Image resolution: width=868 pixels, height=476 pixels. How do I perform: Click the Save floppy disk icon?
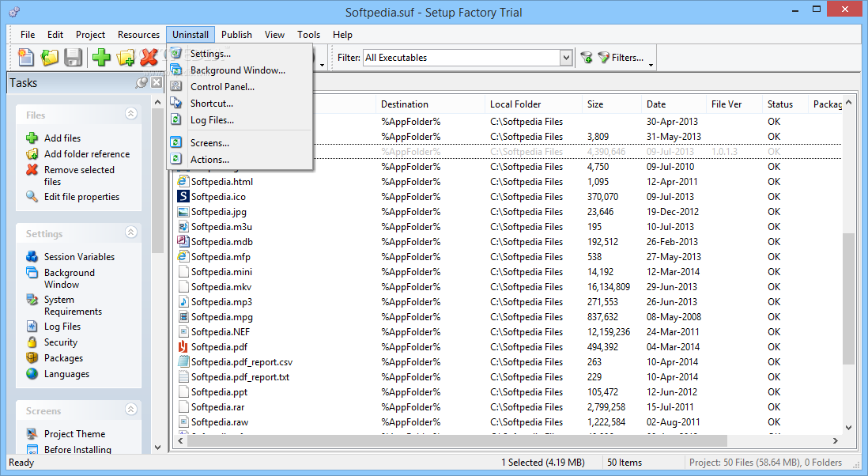(73, 57)
